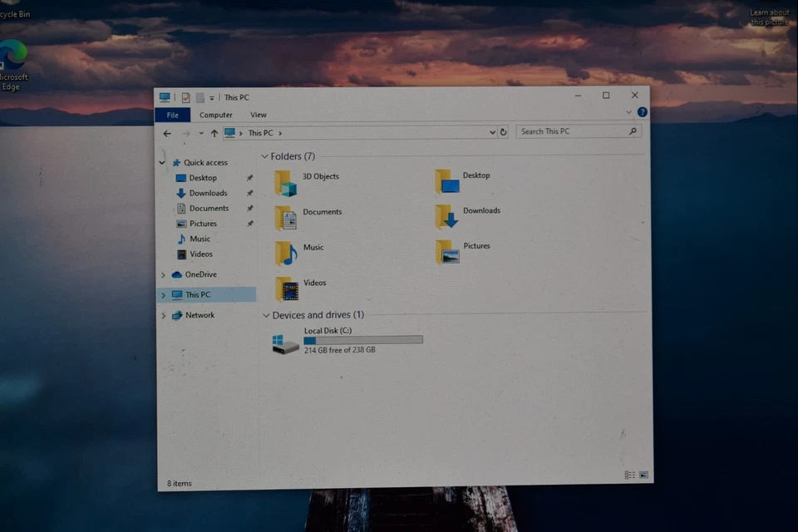
Task: Click New folder icon in quick access toolbar
Action: pyautogui.click(x=200, y=97)
